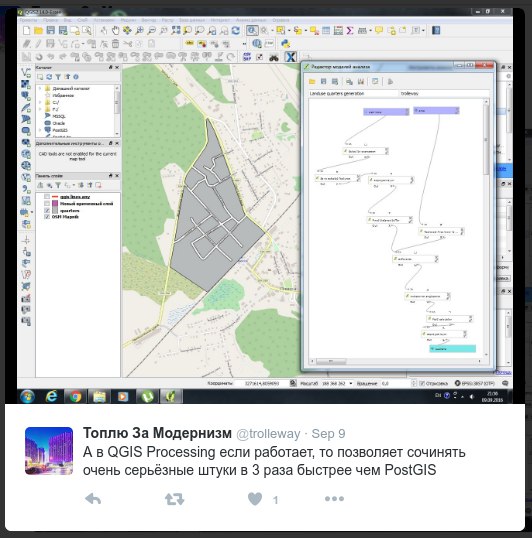
Task: Open the Python console icon
Action: 285,44
